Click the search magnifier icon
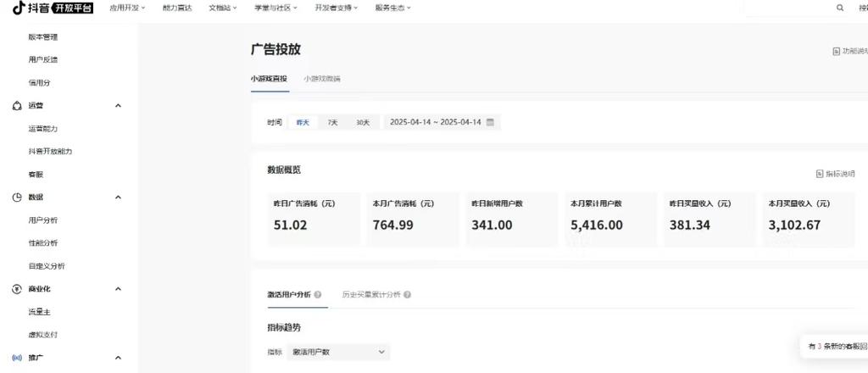The width and height of the screenshot is (868, 373). tap(840, 8)
